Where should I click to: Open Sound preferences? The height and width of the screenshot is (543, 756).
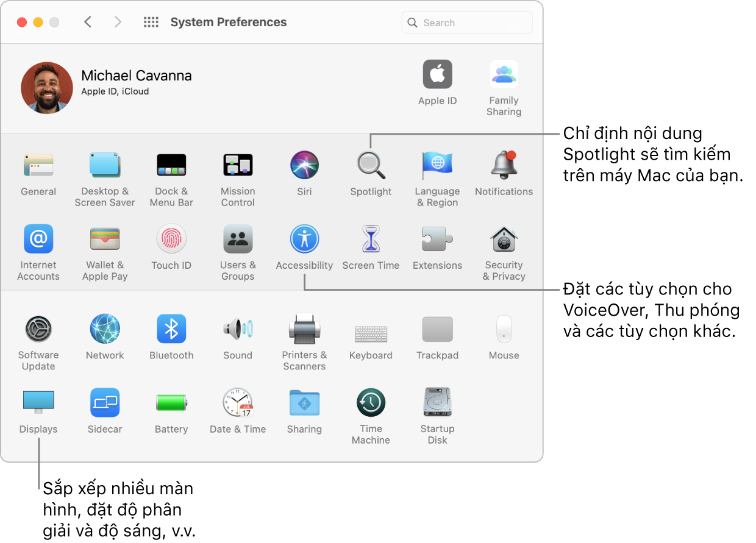[238, 329]
